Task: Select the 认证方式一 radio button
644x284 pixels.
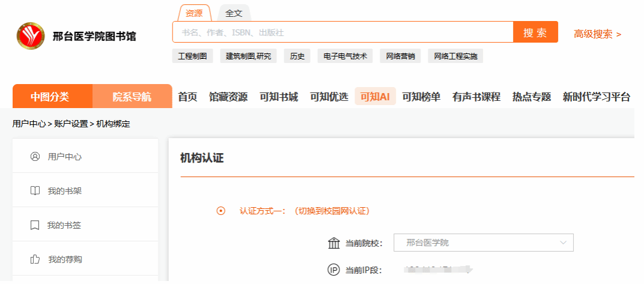Action: 221,211
